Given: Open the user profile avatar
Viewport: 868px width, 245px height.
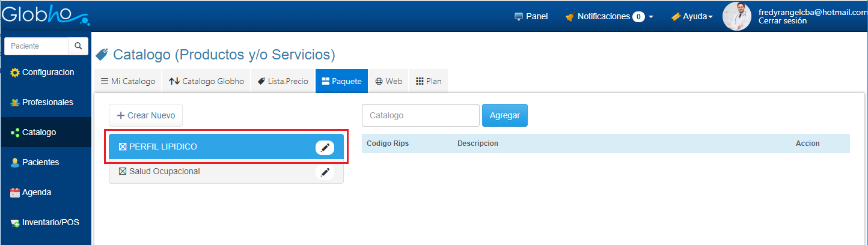Looking at the screenshot, I should tap(736, 16).
